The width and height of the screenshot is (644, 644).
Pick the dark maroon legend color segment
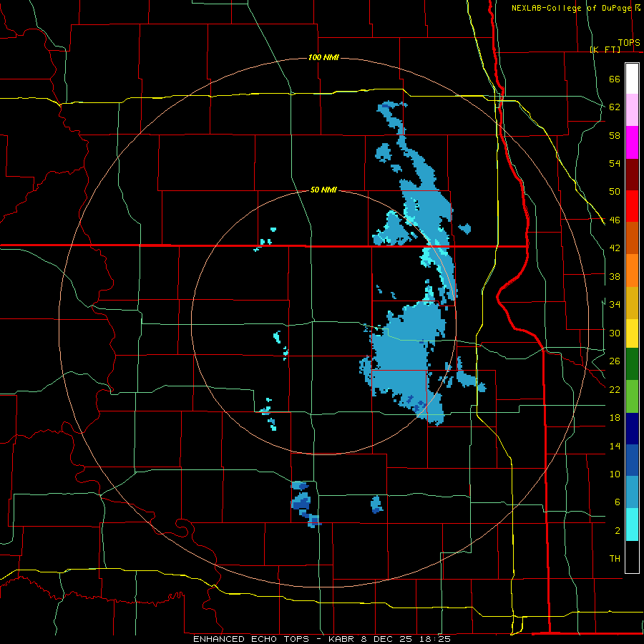(x=632, y=174)
